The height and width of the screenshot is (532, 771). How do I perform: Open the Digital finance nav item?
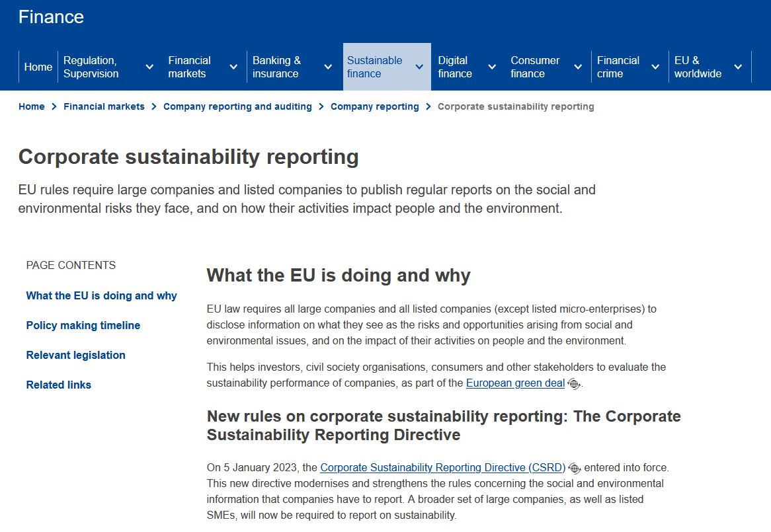[455, 67]
